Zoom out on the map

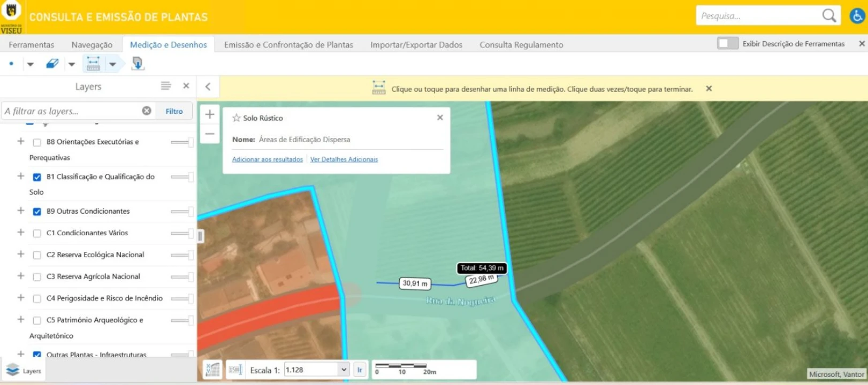pyautogui.click(x=210, y=134)
